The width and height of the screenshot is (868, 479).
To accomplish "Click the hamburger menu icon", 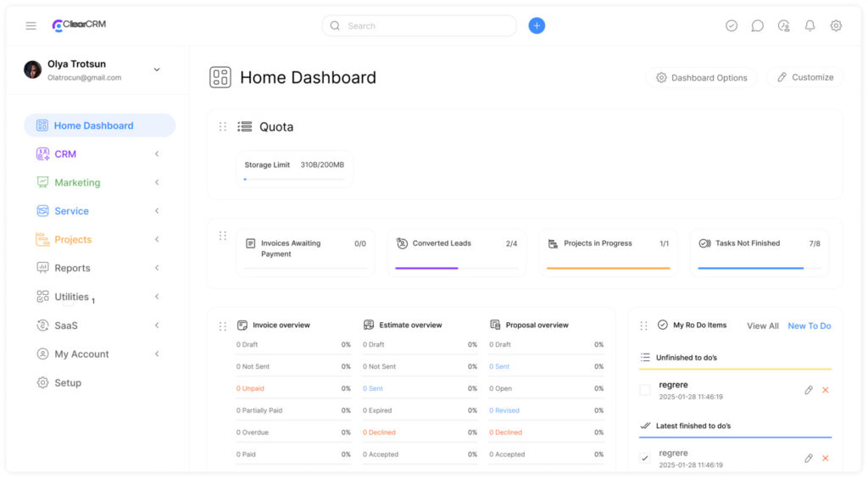I will tap(31, 26).
